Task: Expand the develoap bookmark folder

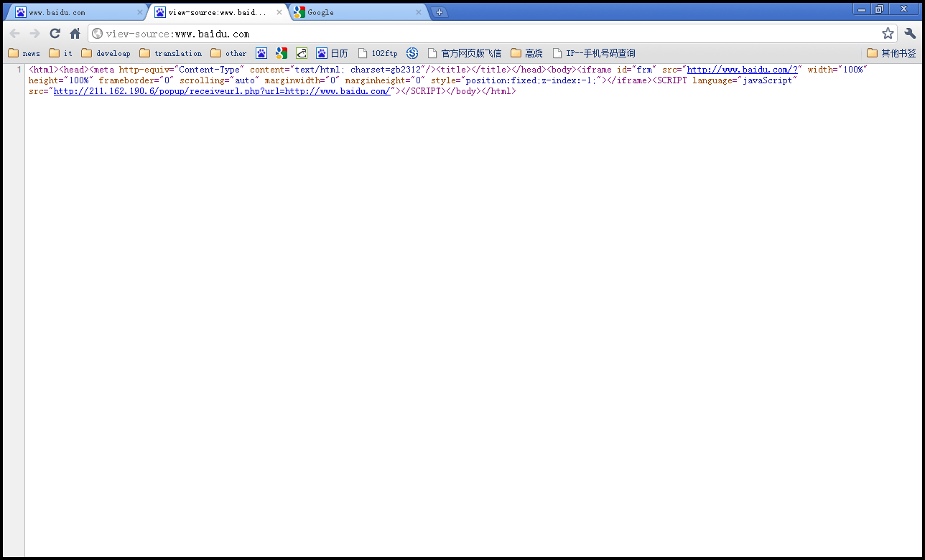Action: pos(106,53)
